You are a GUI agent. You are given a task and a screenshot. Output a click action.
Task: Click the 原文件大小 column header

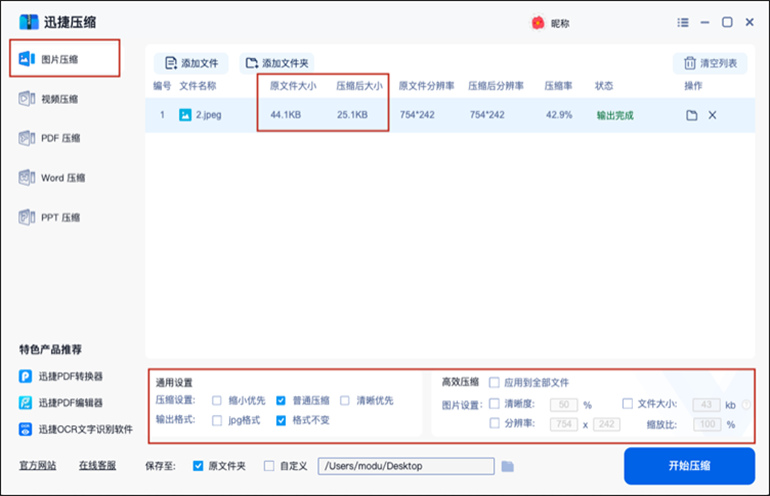pos(293,86)
